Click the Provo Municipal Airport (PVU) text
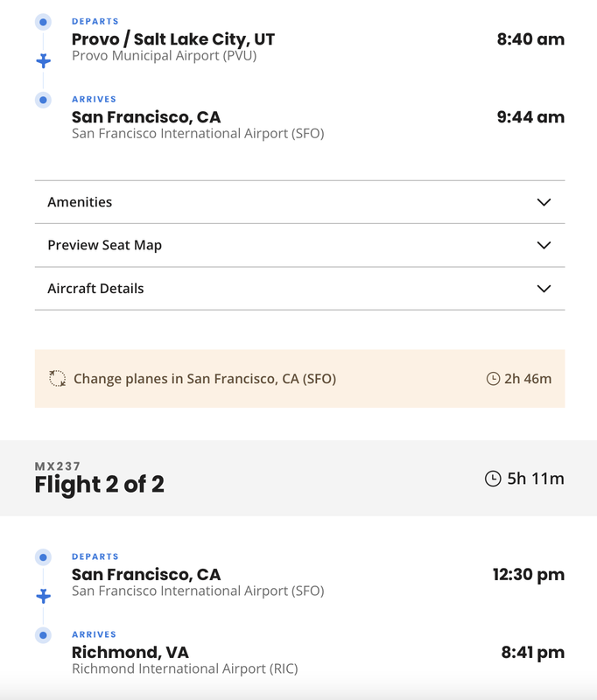The height and width of the screenshot is (700, 597). [164, 56]
